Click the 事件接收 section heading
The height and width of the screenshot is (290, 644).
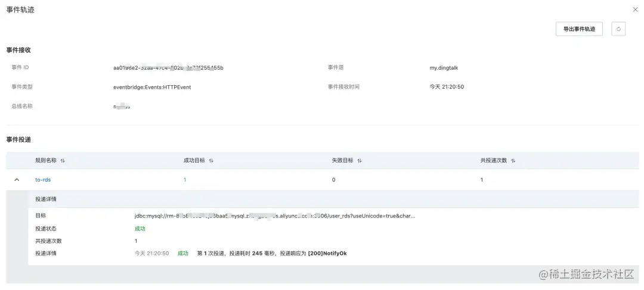tap(18, 50)
